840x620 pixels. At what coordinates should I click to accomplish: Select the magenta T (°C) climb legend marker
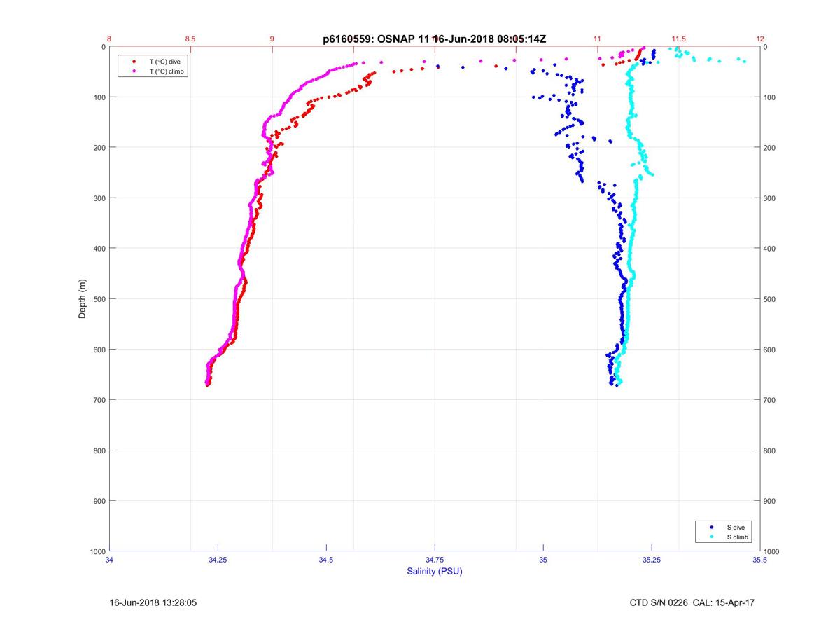pyautogui.click(x=134, y=71)
